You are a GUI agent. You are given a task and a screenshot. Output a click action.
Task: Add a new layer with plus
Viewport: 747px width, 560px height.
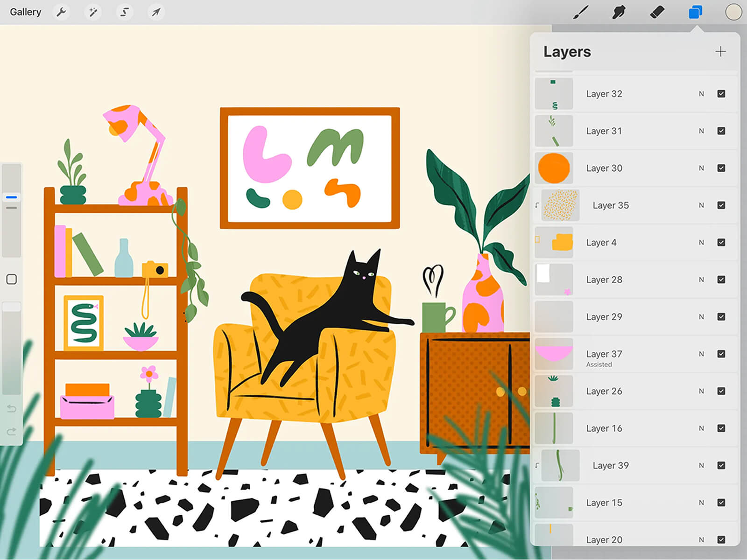720,51
